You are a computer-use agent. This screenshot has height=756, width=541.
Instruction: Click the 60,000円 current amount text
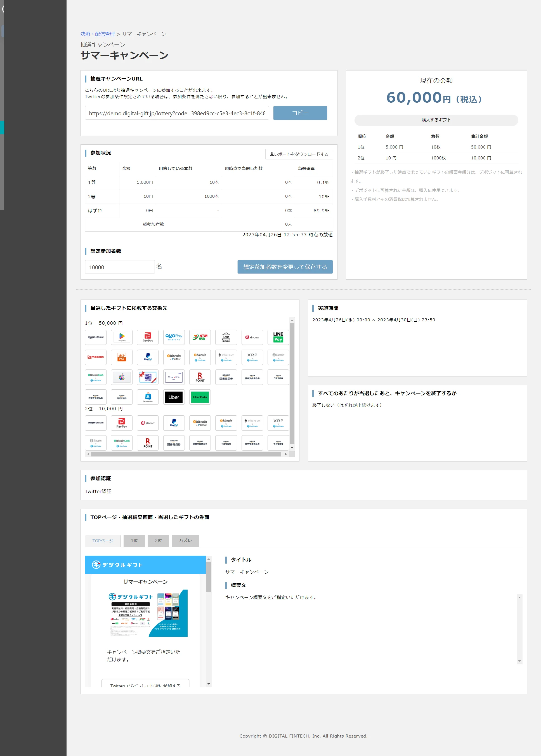click(434, 98)
